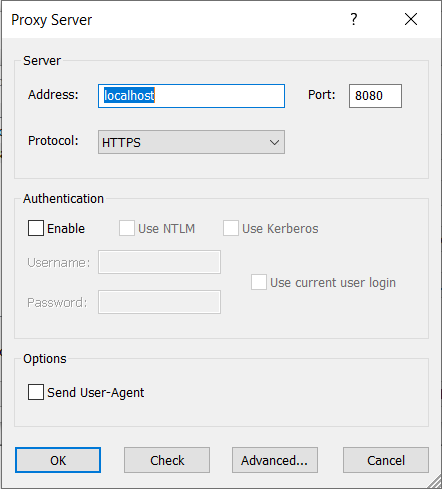Screen dimensions: 442x489
Task: Check Use current user login
Action: (259, 282)
